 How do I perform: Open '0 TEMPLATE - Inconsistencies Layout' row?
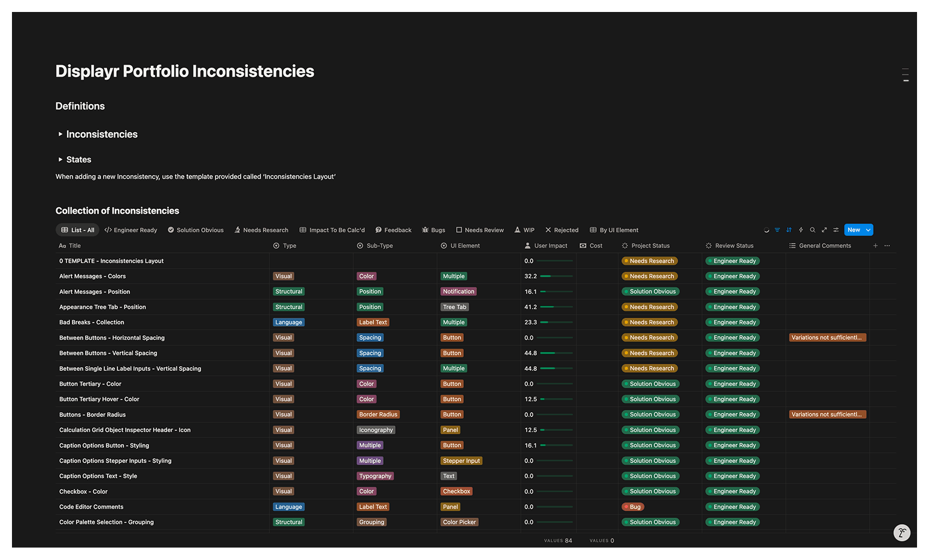pyautogui.click(x=111, y=261)
